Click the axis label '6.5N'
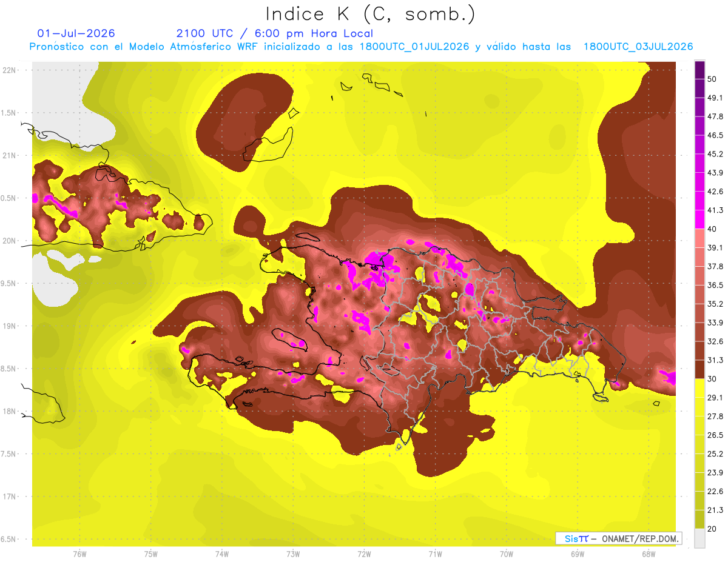The image size is (728, 562). point(10,539)
